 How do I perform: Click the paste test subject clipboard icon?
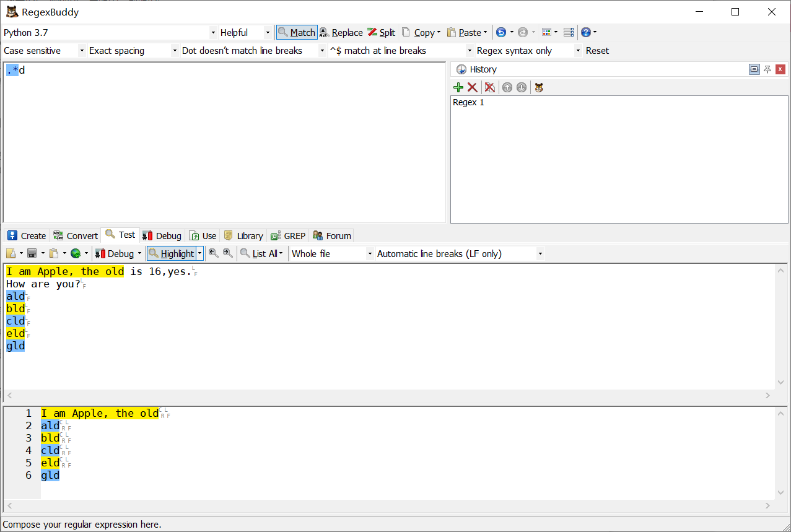point(54,253)
